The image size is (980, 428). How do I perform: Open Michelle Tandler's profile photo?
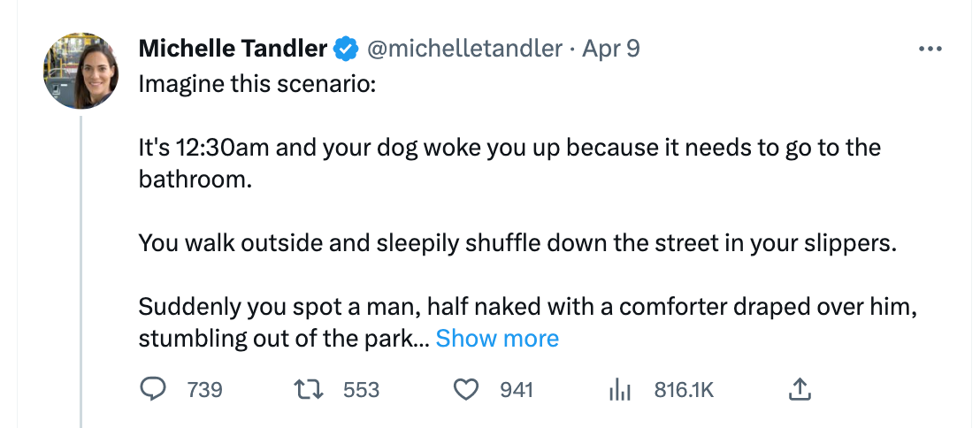pos(81,72)
